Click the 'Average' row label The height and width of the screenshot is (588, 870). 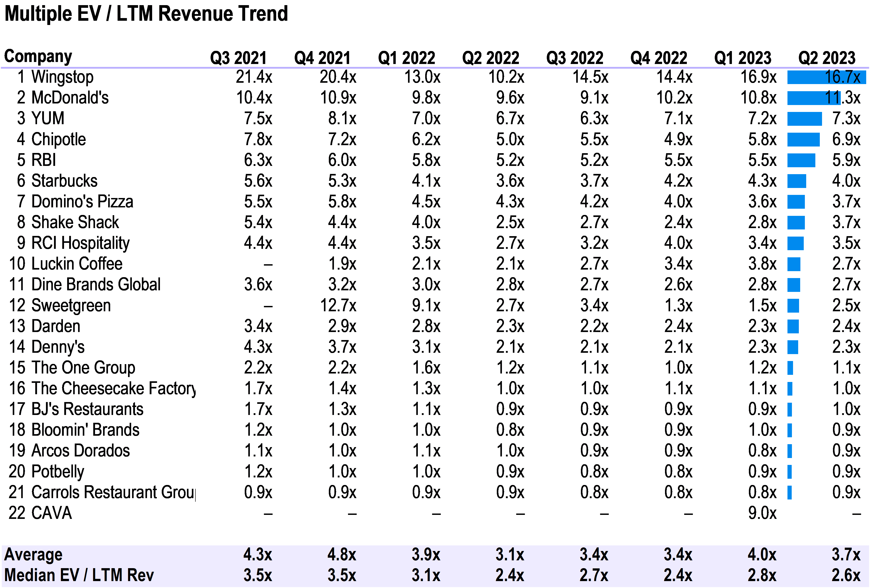(x=33, y=555)
